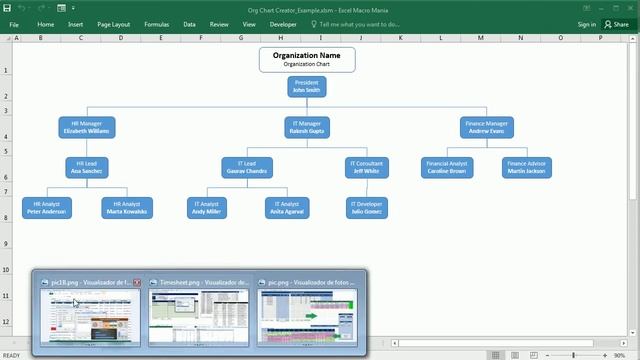This screenshot has width=640, height=360.
Task: Open the File menu
Action: click(14, 24)
